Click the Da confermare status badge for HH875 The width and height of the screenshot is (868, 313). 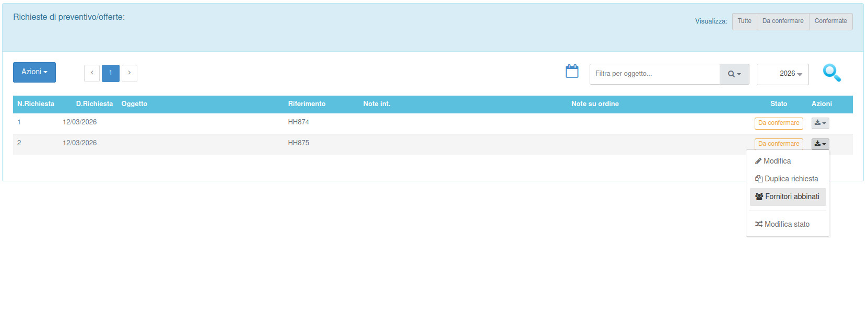pyautogui.click(x=778, y=144)
